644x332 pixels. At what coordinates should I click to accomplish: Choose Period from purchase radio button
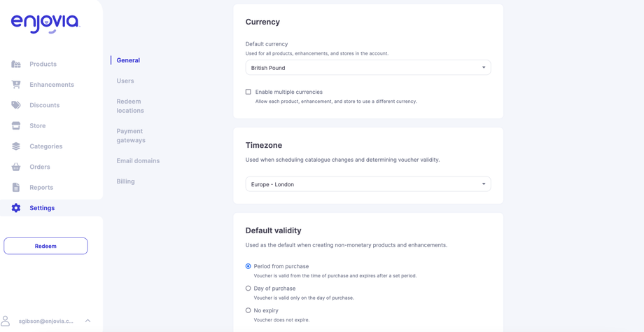click(x=248, y=266)
